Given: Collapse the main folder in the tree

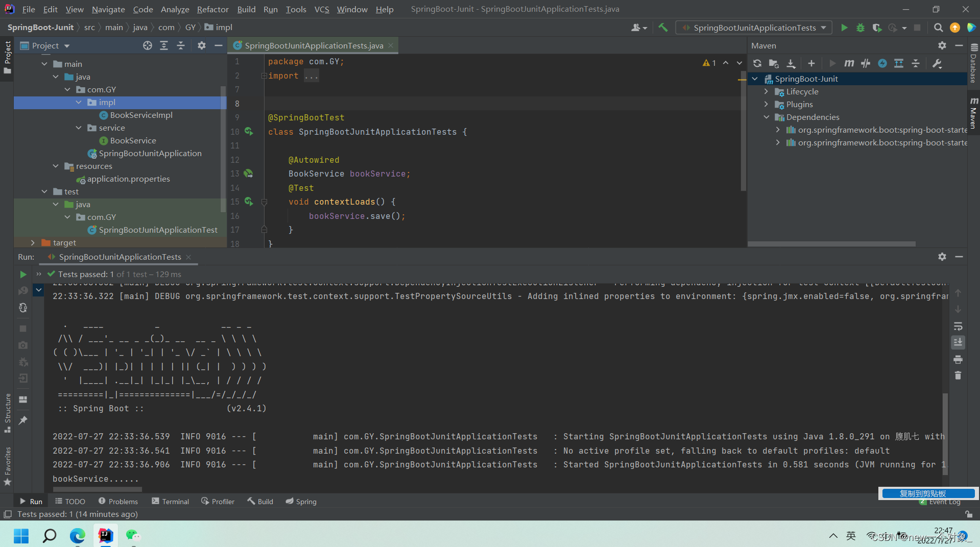Looking at the screenshot, I should click(44, 64).
